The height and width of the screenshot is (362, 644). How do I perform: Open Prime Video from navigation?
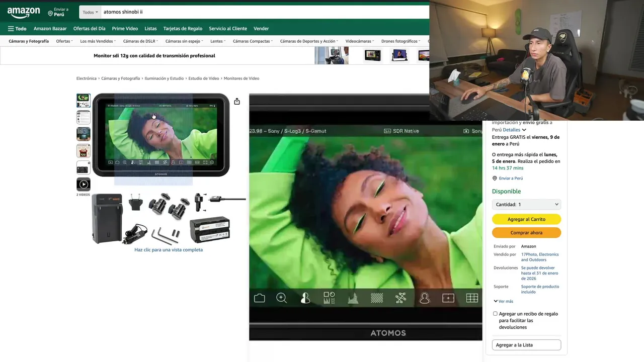(125, 29)
